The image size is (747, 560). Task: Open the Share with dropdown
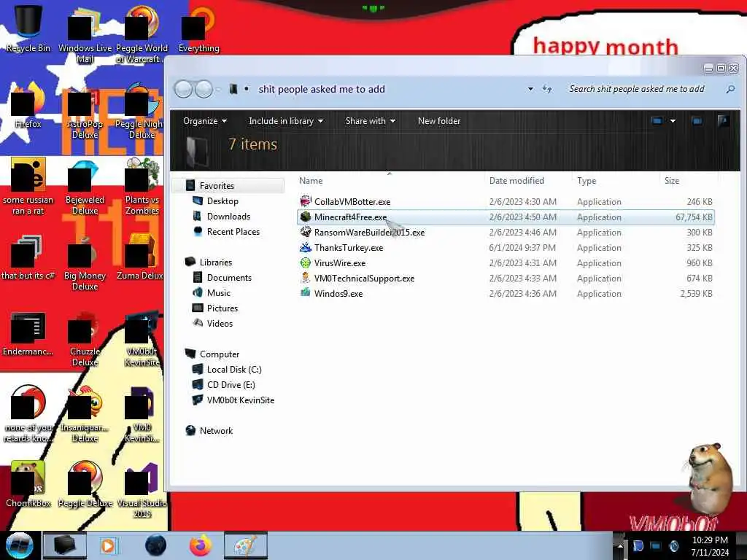tap(370, 121)
